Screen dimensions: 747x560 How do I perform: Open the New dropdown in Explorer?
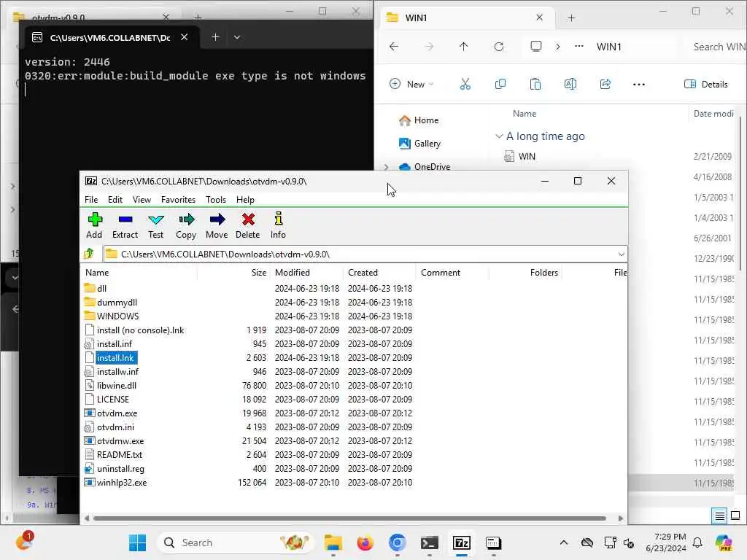(412, 85)
